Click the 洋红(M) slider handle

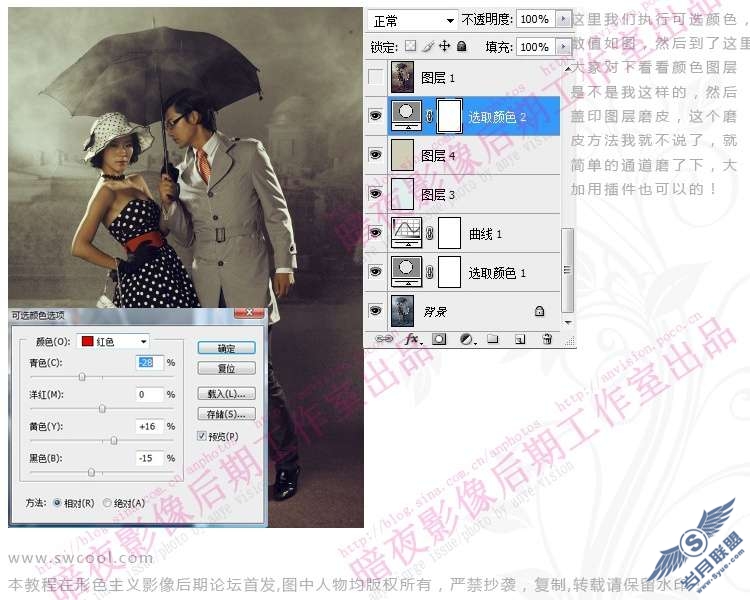click(102, 409)
